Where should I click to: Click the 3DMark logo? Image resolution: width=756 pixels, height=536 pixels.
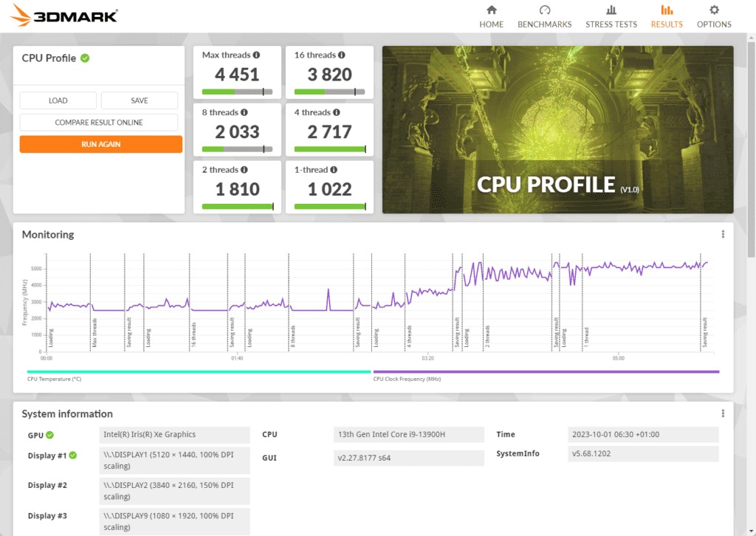(x=65, y=16)
